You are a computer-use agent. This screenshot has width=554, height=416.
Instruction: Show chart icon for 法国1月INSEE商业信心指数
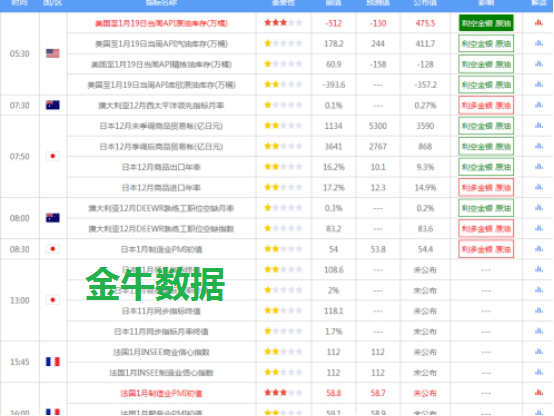(539, 351)
